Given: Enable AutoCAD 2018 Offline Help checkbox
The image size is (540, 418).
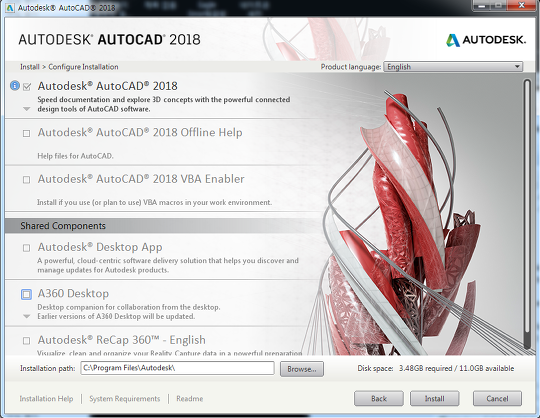Looking at the screenshot, I should tap(26, 133).
